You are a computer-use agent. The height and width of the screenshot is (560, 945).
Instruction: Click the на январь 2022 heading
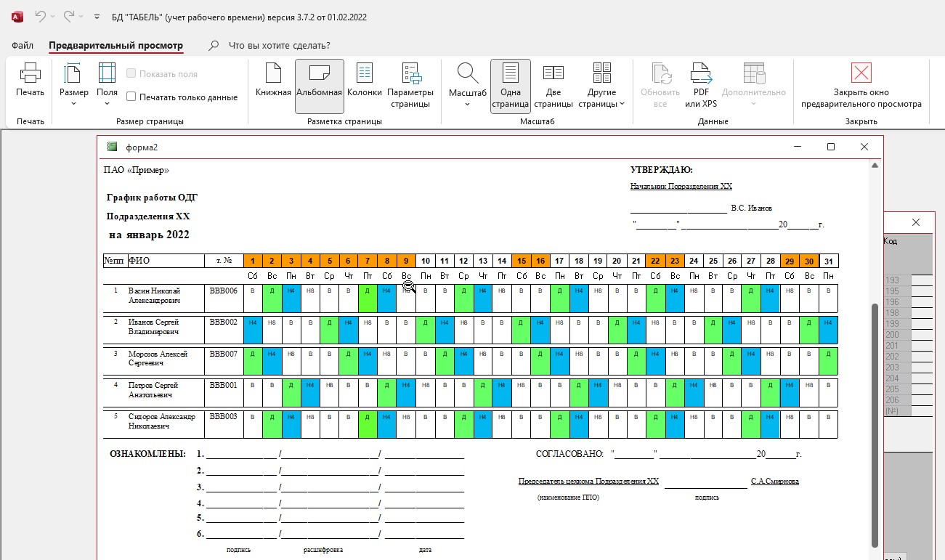(x=149, y=235)
